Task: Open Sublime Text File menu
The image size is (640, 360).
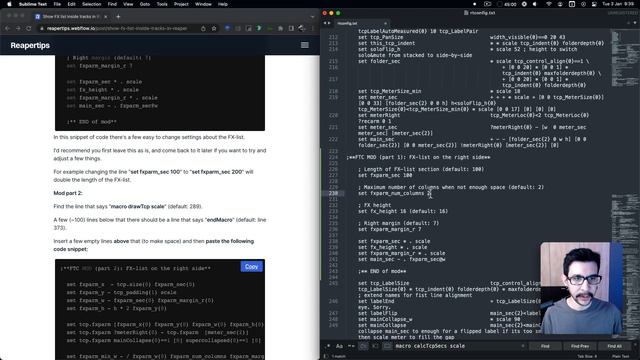Action: pos(57,4)
